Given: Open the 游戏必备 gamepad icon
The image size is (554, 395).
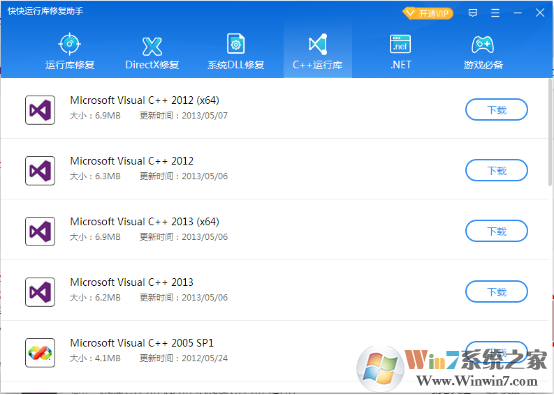Looking at the screenshot, I should [x=483, y=45].
